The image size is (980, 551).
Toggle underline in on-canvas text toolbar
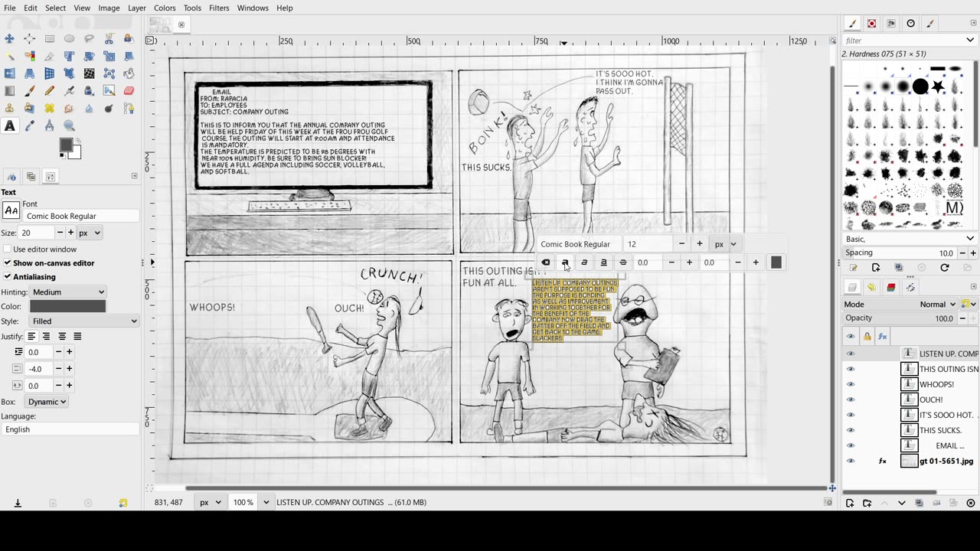click(603, 262)
